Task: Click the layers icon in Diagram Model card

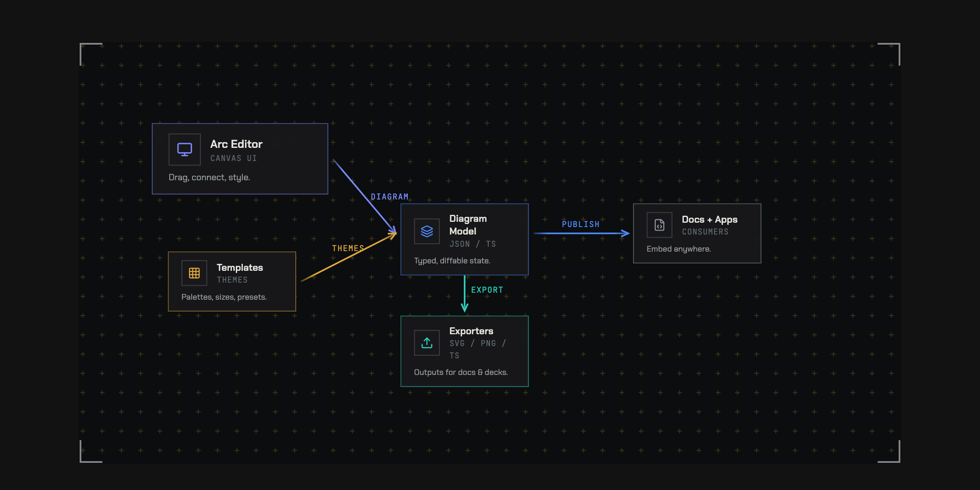Action: coord(427,231)
